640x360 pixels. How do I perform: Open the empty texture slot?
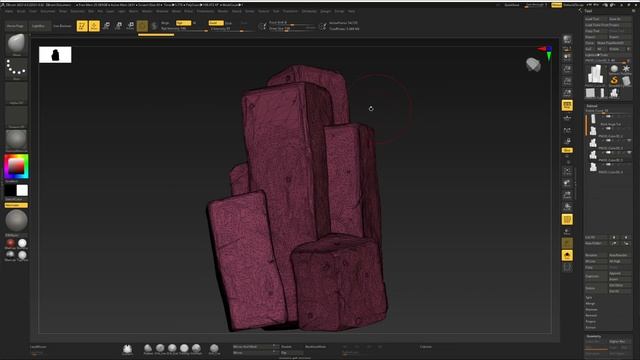[16, 117]
